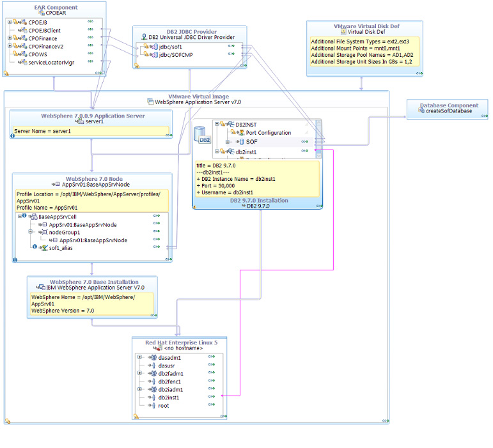Click the large DB2 database icon
493x448 pixels.
[x=201, y=135]
